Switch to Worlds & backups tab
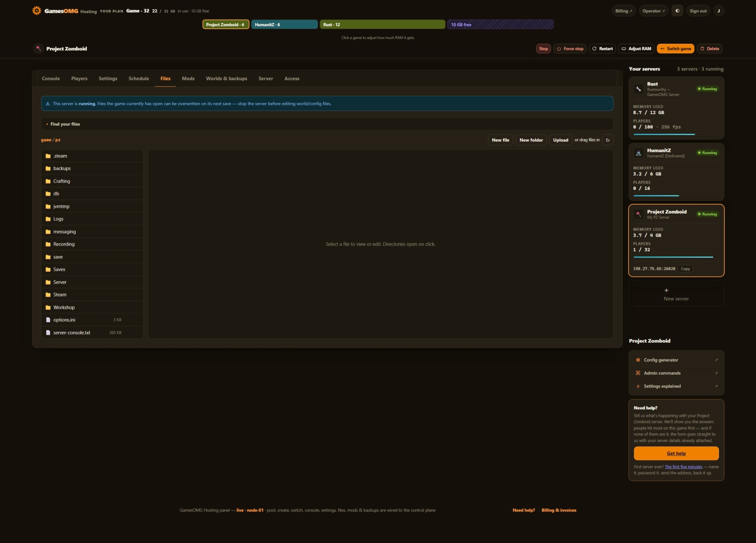This screenshot has height=543, width=756. click(x=226, y=78)
